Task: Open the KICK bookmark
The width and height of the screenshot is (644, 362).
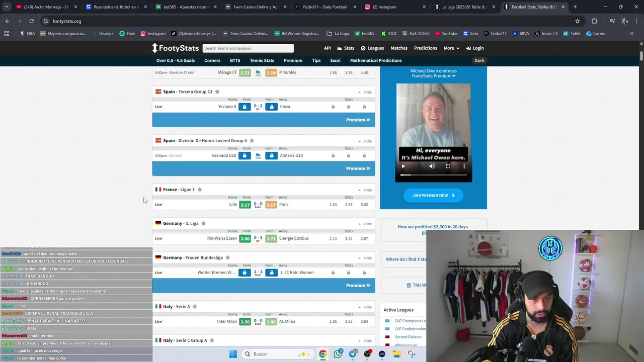Action: click(x=389, y=34)
